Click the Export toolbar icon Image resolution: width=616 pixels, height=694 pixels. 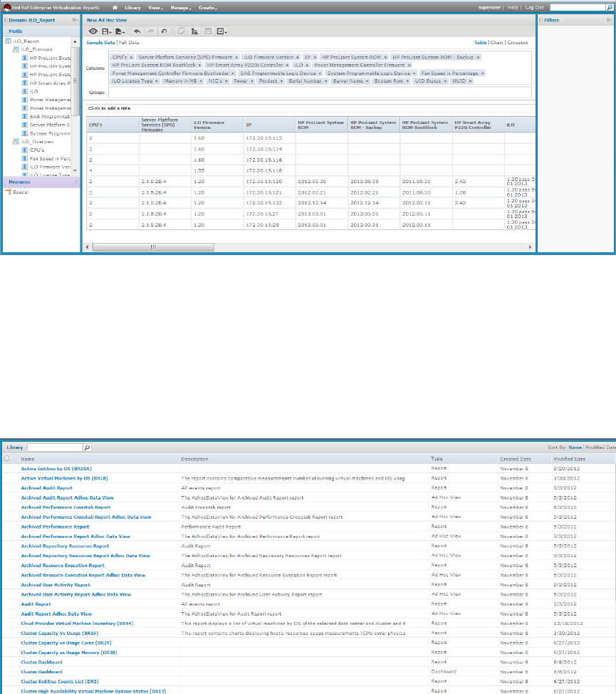pos(120,31)
